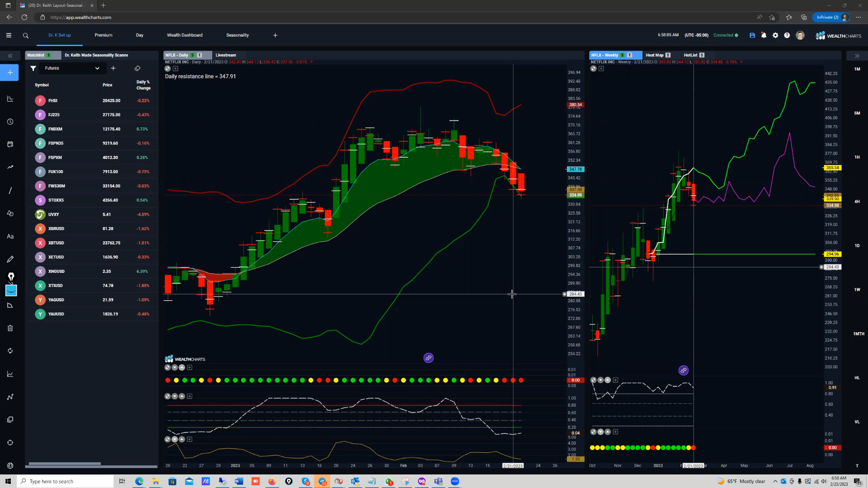Select the ruler measure tool
The height and width of the screenshot is (488, 868).
(x=10, y=305)
